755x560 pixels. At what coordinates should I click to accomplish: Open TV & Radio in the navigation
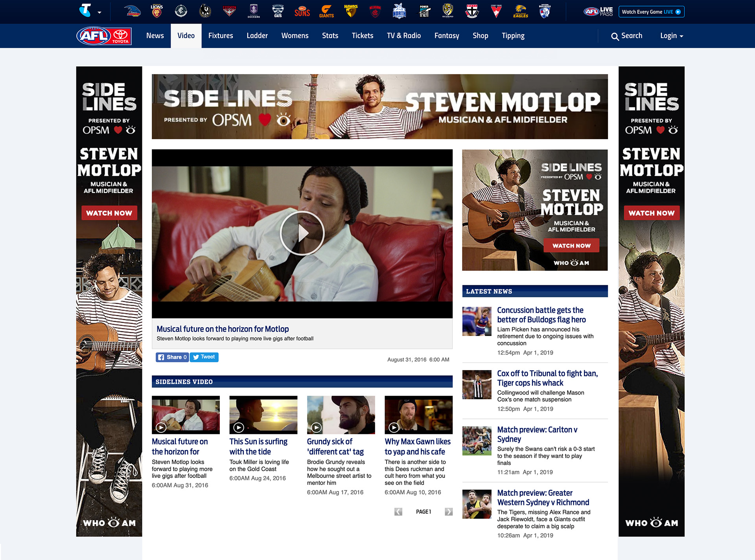point(404,36)
